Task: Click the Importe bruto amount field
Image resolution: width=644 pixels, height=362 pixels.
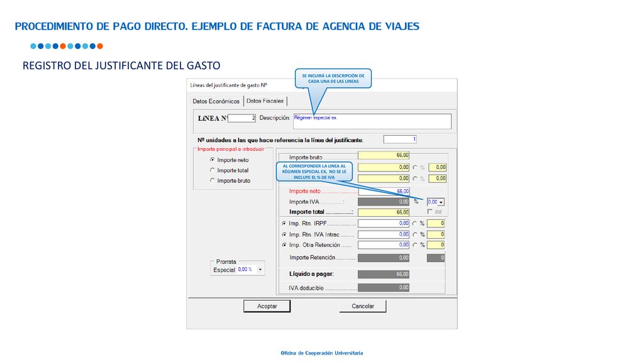Action: click(384, 155)
